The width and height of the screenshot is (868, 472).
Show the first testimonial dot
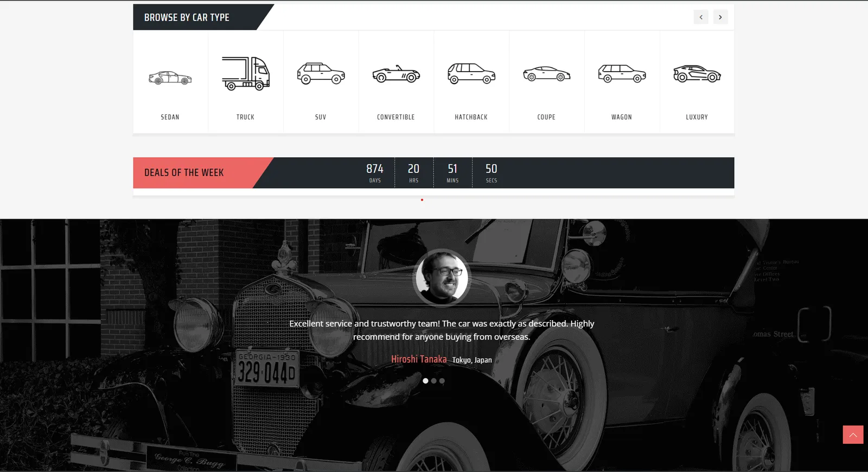(x=425, y=381)
